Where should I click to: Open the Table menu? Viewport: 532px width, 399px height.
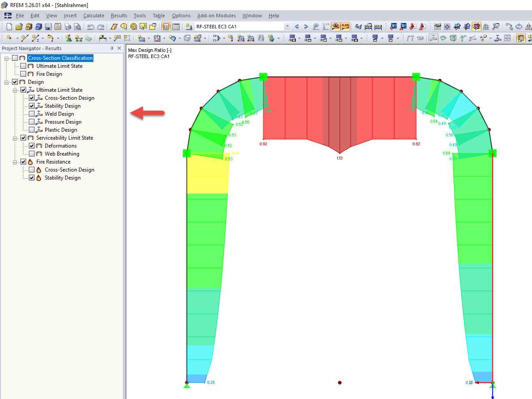159,16
